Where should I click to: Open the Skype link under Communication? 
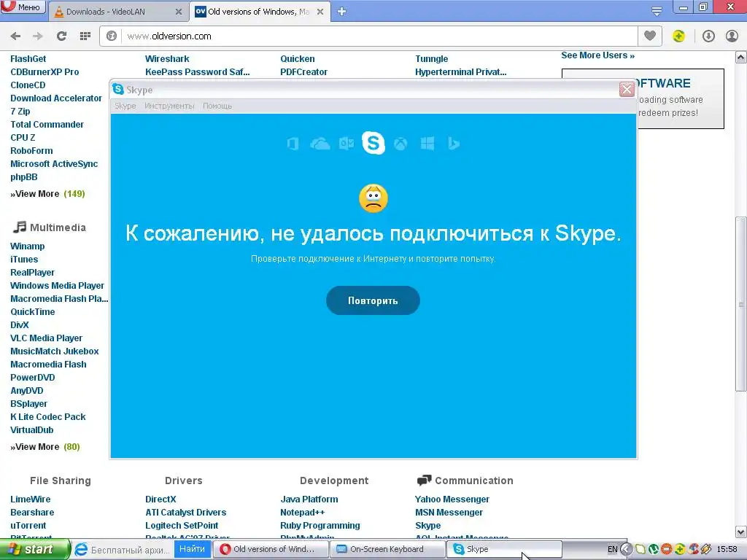coord(427,525)
